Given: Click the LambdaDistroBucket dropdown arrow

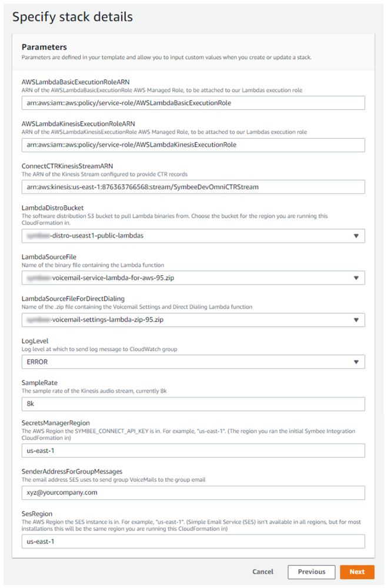Looking at the screenshot, I should (x=356, y=236).
